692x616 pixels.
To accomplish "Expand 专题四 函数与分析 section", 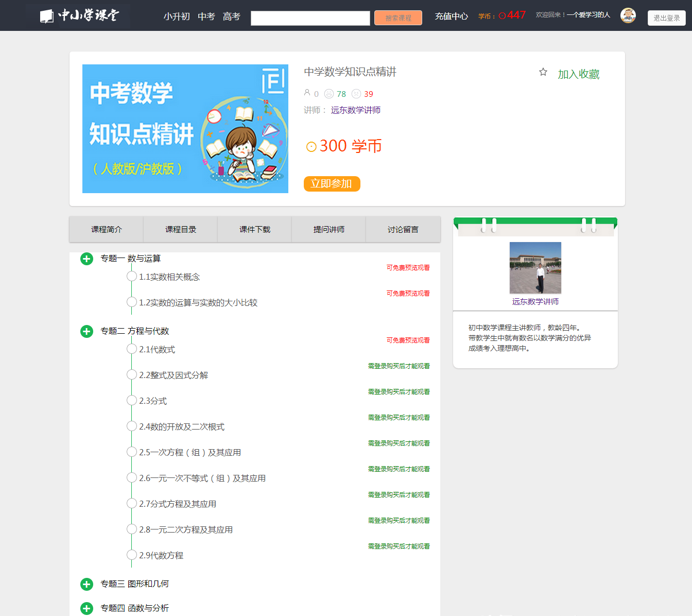I will point(86,608).
